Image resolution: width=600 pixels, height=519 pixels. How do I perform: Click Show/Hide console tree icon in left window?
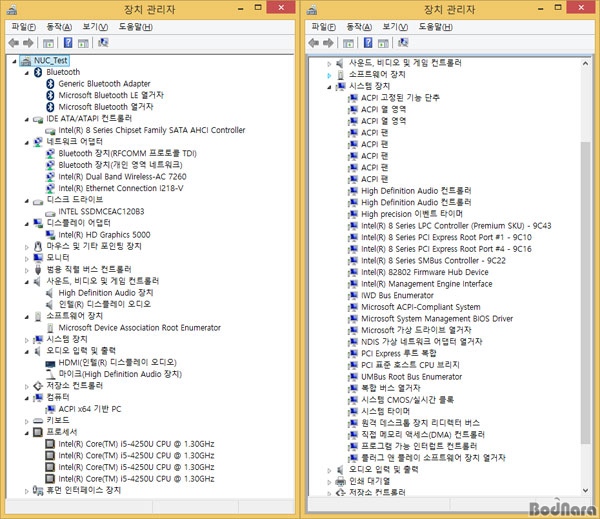click(x=48, y=43)
